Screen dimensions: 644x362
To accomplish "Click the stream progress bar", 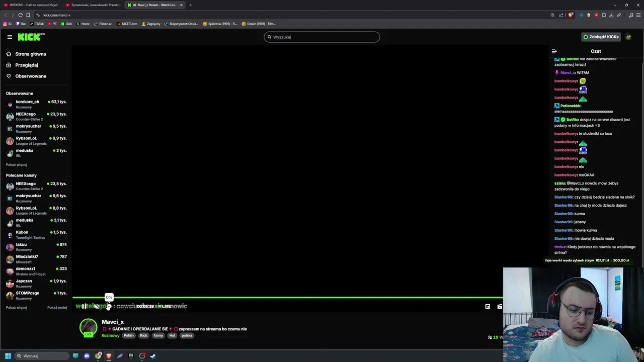I will pyautogui.click(x=288, y=298).
